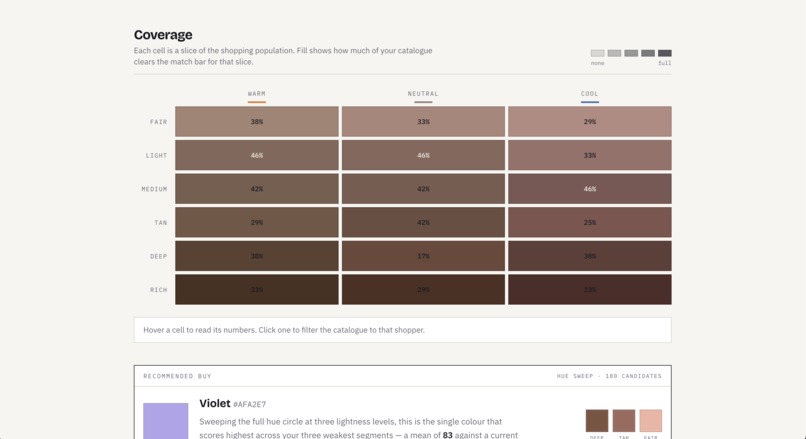The height and width of the screenshot is (439, 806).
Task: Select the Fair Neutral 33% cell
Action: pyautogui.click(x=423, y=121)
